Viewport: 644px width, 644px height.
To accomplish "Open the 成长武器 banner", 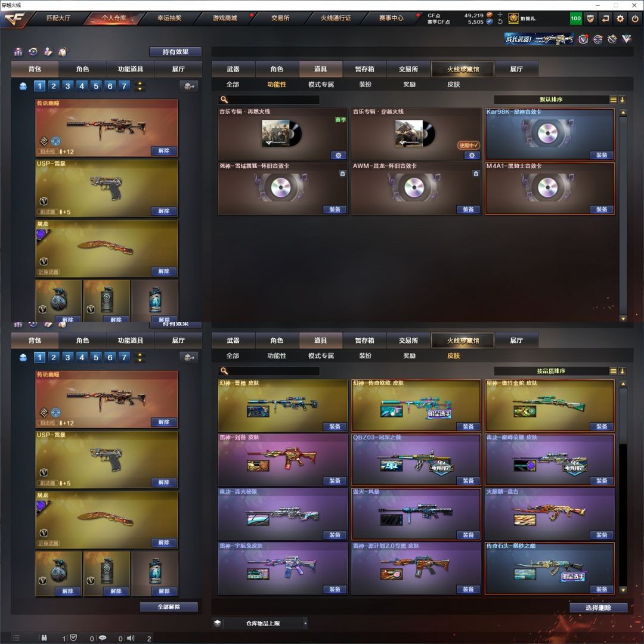I will [x=539, y=39].
